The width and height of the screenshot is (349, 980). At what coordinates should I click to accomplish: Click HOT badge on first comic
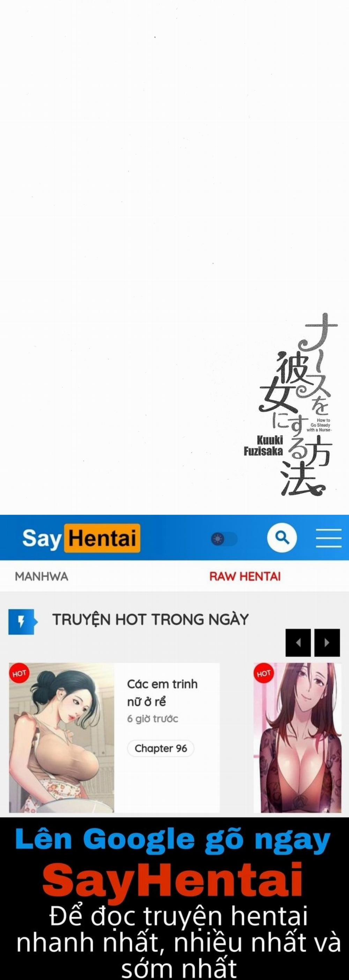(x=19, y=674)
